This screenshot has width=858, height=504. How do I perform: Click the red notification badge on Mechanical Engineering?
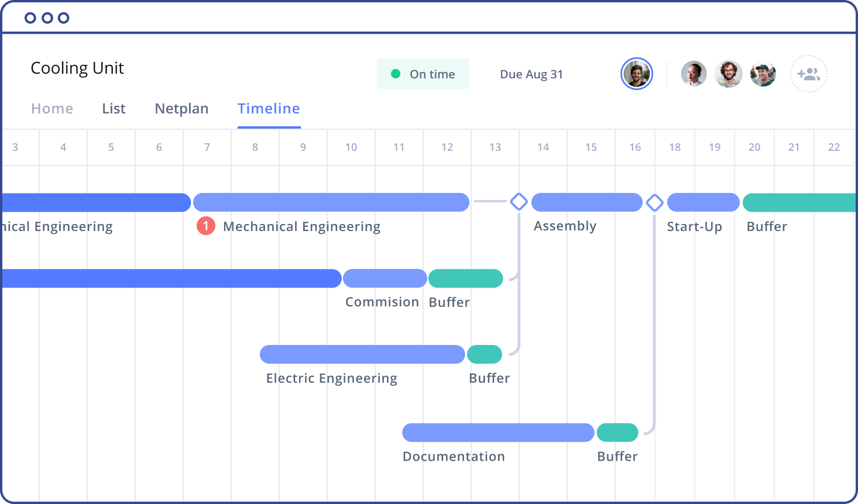tap(206, 226)
